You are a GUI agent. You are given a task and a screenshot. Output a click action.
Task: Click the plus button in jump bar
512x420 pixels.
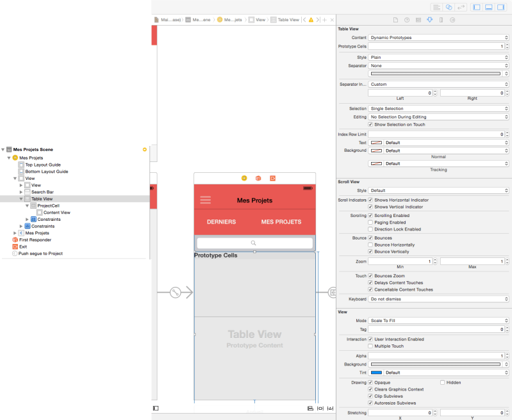pos(325,20)
